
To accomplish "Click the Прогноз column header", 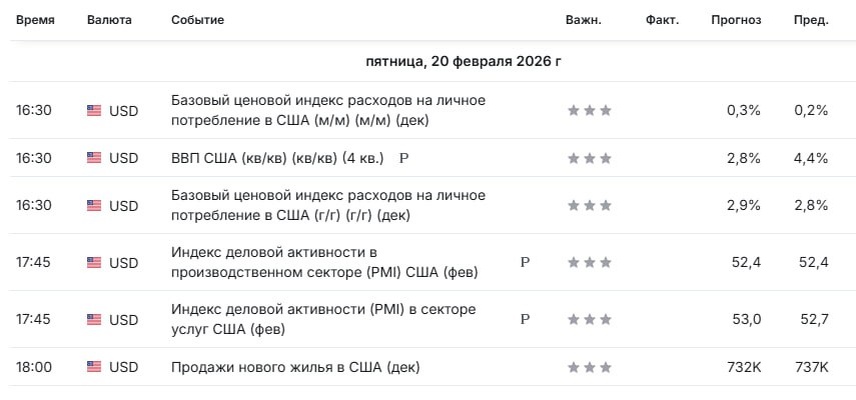I will coord(736,20).
